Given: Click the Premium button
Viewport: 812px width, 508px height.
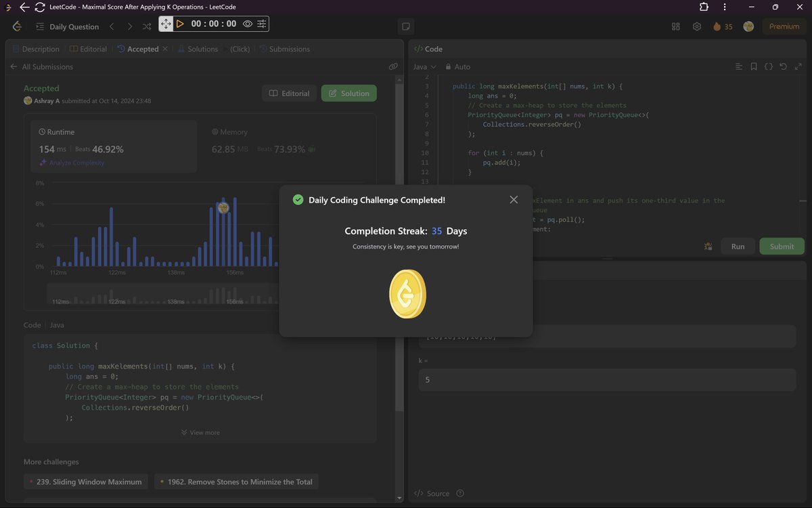Looking at the screenshot, I should (x=784, y=26).
